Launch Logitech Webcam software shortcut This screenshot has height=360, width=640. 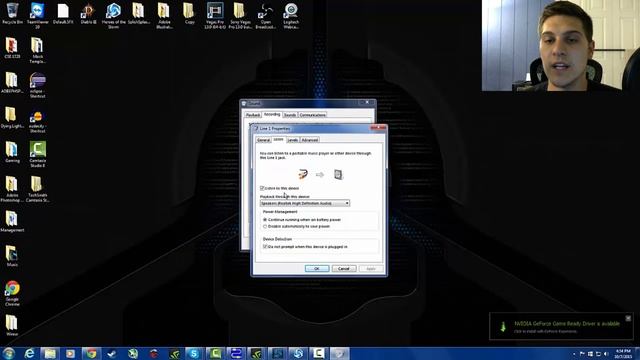(291, 15)
